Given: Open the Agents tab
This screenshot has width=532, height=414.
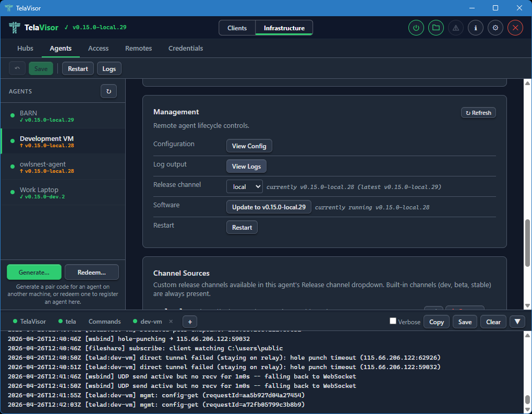Looking at the screenshot, I should (x=61, y=48).
